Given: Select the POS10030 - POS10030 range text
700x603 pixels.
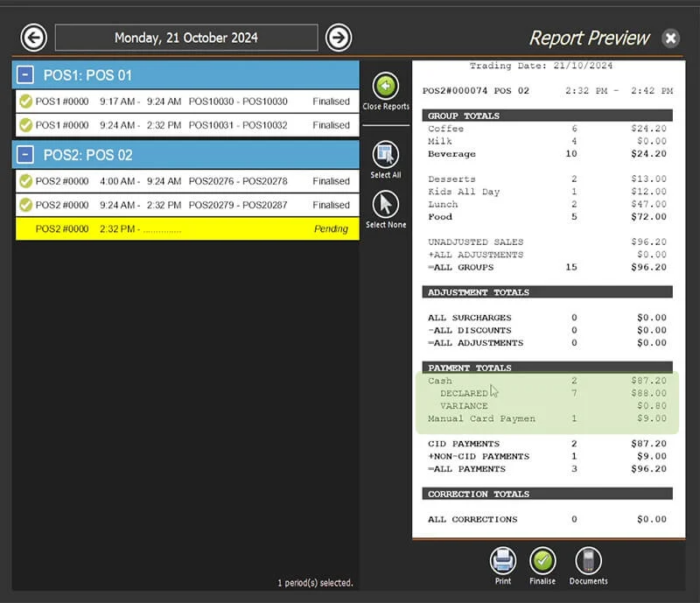Looking at the screenshot, I should (x=238, y=102).
